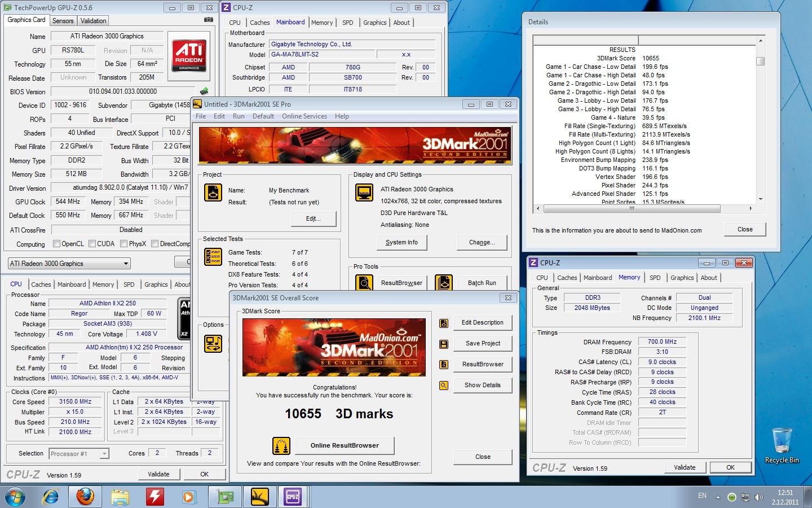Switch to the GPU-Z taskbar button
Image resolution: width=812 pixels, height=508 pixels.
(x=225, y=497)
